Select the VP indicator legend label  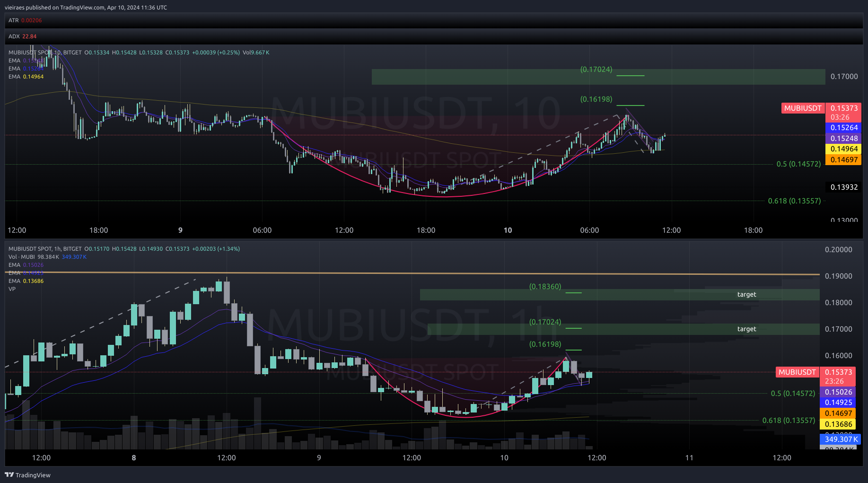pyautogui.click(x=12, y=289)
